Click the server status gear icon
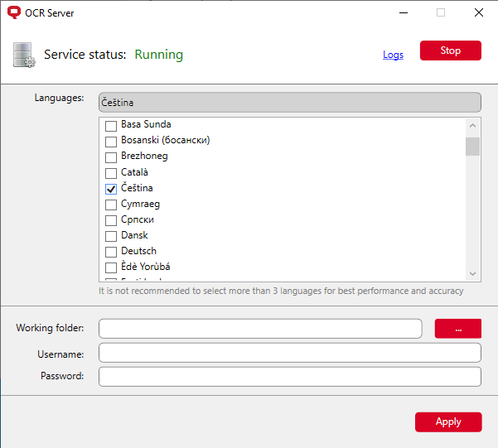 (24, 55)
